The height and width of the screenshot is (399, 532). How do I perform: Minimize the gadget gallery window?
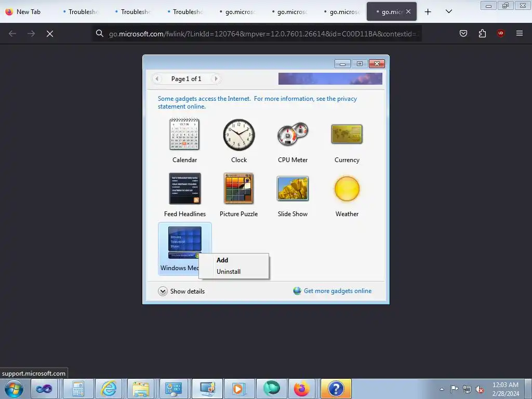coord(342,64)
